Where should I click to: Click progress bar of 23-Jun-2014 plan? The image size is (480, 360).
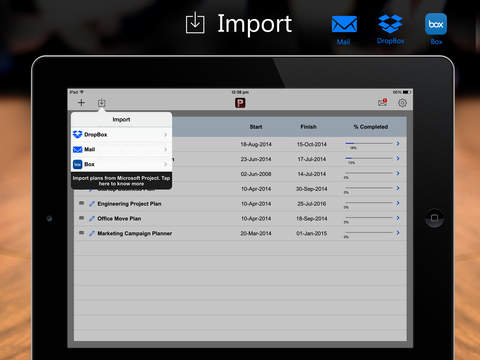coord(369,158)
